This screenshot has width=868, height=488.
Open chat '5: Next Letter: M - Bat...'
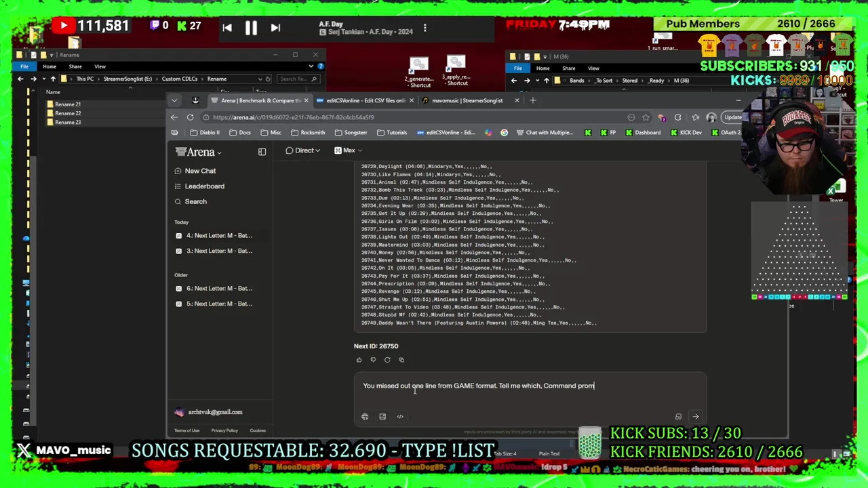[219, 304]
